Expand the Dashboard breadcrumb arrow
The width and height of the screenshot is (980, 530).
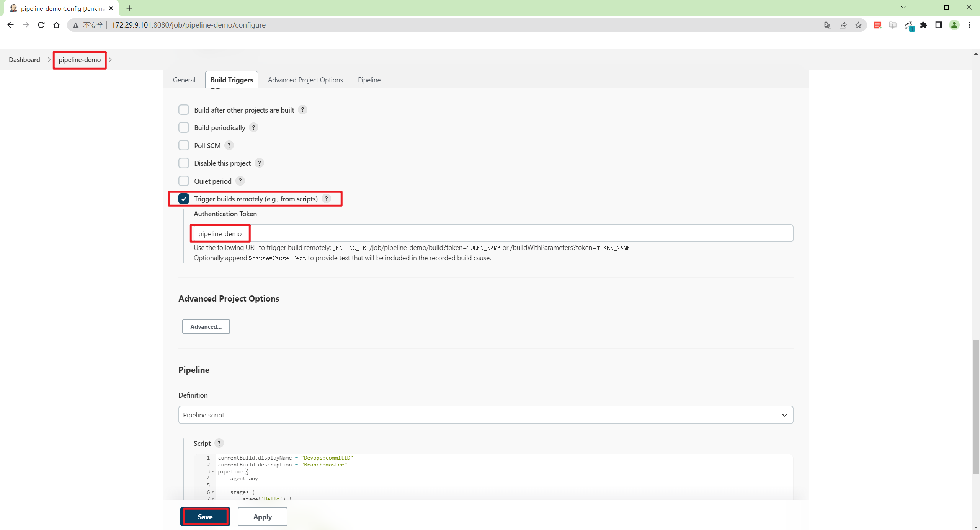point(49,60)
